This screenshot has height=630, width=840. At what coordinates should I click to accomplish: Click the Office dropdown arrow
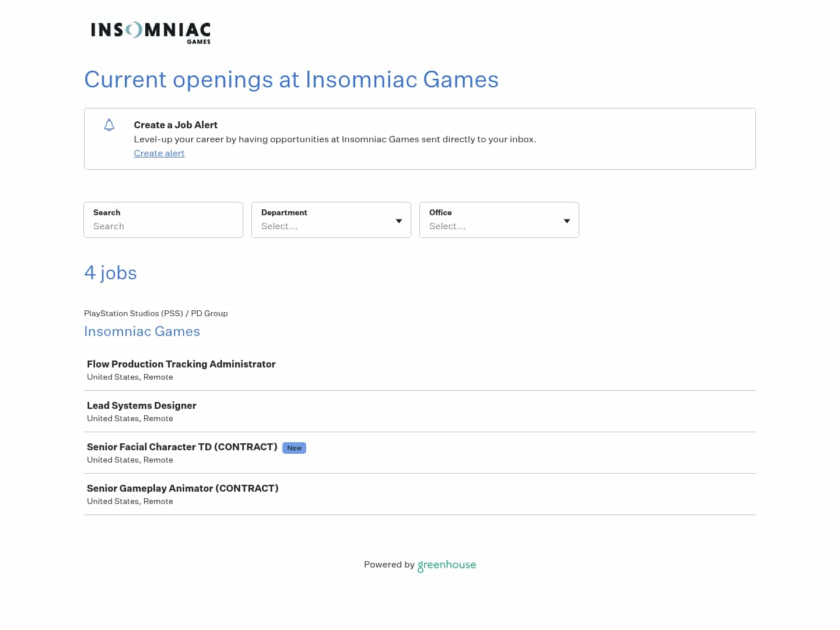(x=567, y=221)
